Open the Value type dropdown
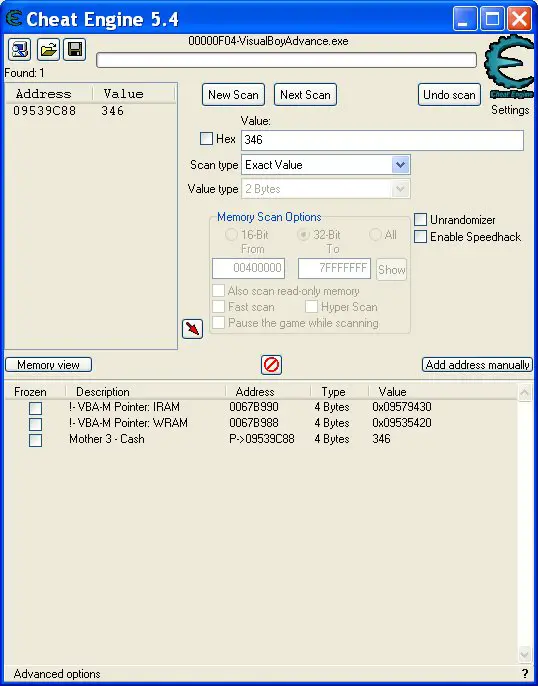 coord(325,189)
